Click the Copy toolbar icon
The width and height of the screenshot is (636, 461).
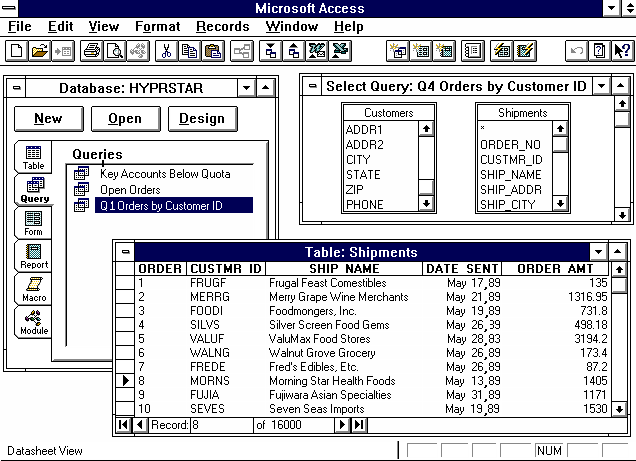point(189,51)
